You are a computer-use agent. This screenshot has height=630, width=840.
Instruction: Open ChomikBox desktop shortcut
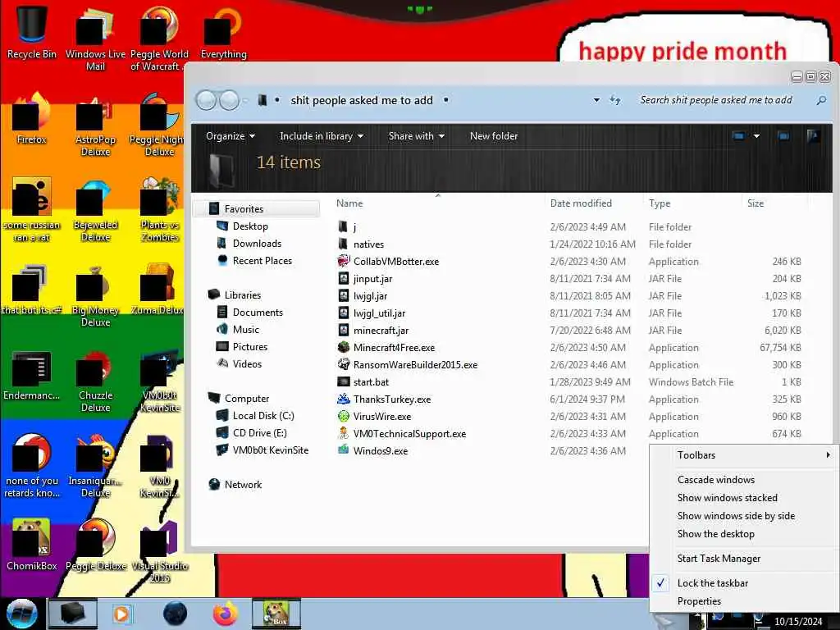[x=31, y=545]
